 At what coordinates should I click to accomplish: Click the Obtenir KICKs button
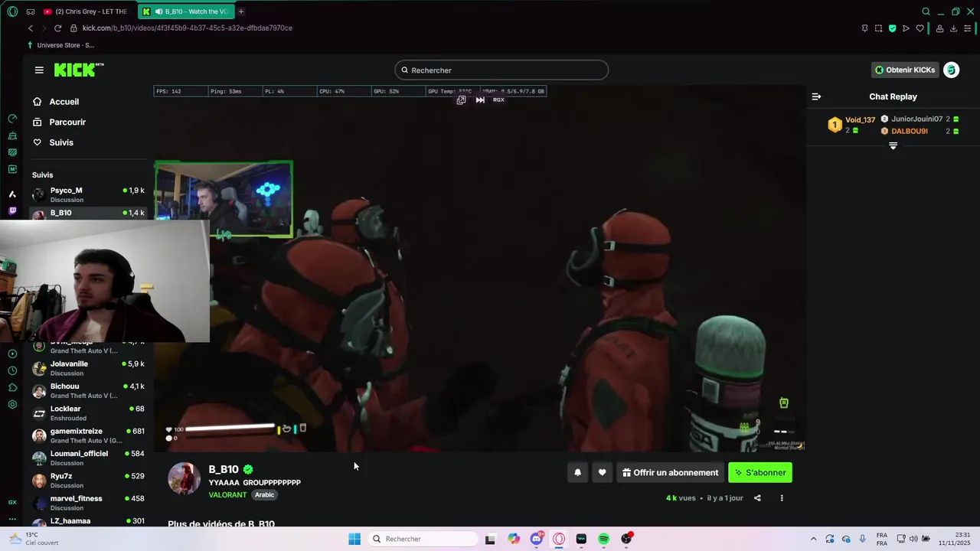coord(905,70)
